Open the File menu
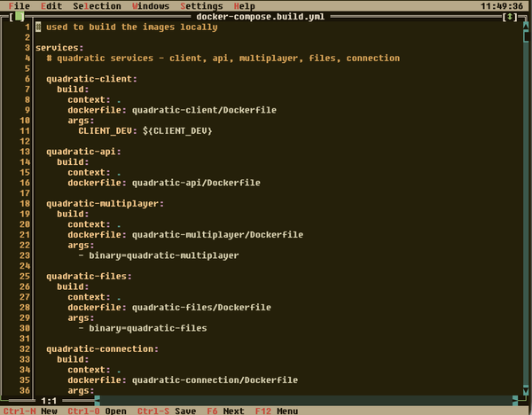532x415 pixels. (20, 6)
